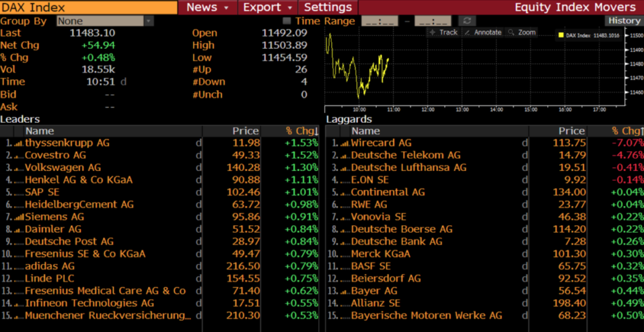Image resolution: width=644 pixels, height=332 pixels.
Task: Click the Fresenius Medical Care AG row
Action: [x=160, y=291]
